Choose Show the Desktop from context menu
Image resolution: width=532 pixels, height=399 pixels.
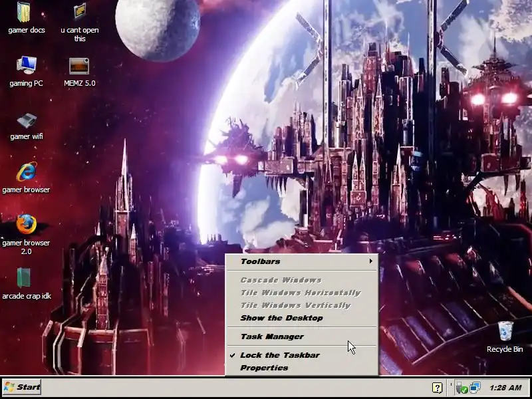[302, 318]
